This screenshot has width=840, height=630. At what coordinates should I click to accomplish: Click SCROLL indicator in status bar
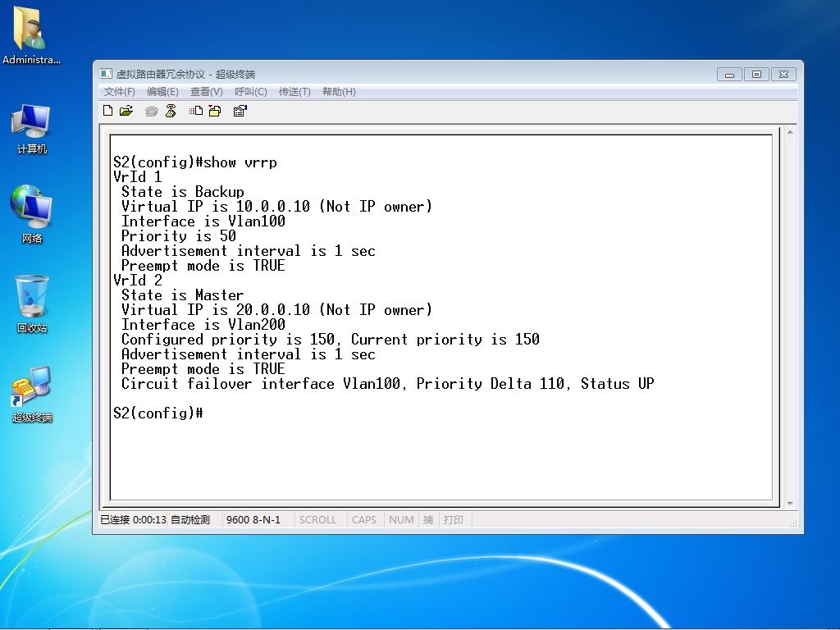tap(317, 519)
